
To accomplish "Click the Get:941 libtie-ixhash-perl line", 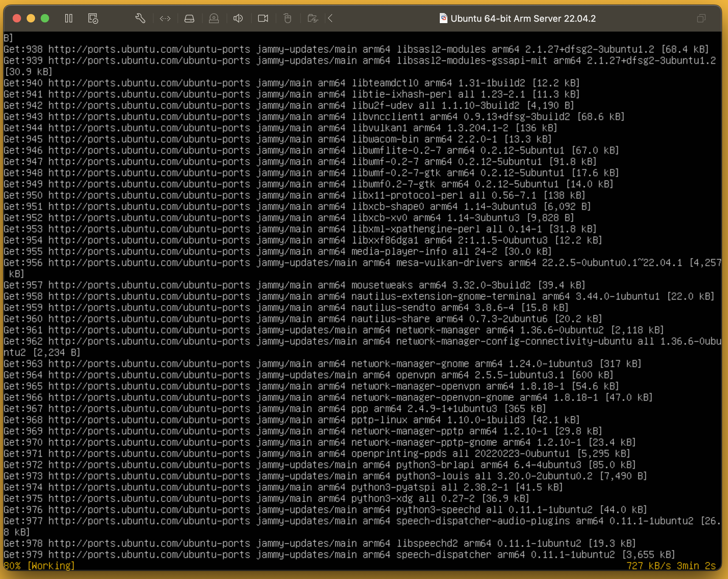I will [x=292, y=94].
